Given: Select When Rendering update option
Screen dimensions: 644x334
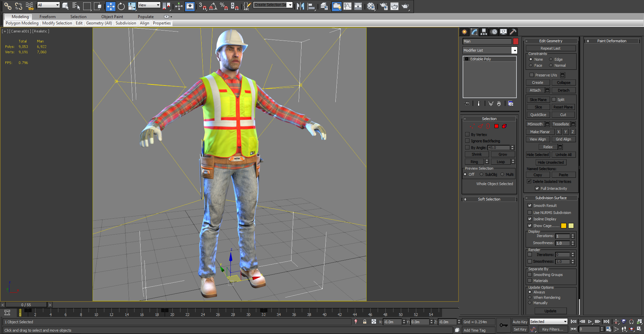Looking at the screenshot, I should [x=530, y=297].
